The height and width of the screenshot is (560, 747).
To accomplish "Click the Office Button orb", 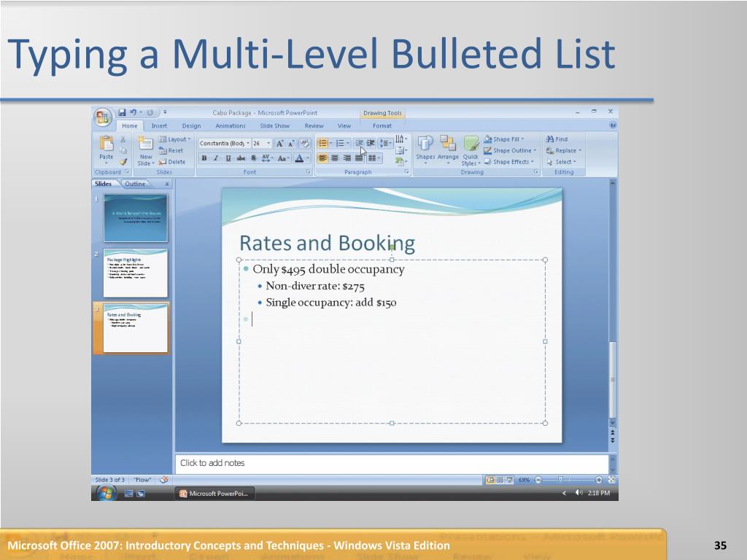I will 102,117.
